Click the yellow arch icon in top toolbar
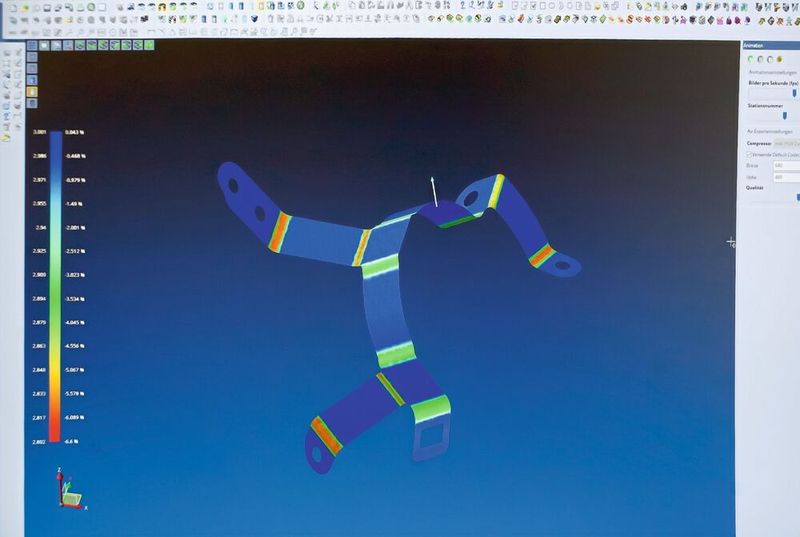800x537 pixels. (x=161, y=7)
